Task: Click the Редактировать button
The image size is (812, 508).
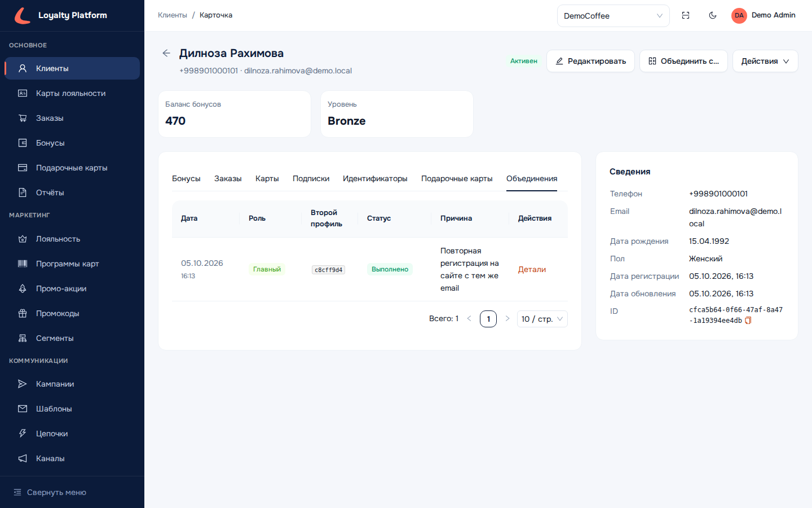Action: pos(590,61)
